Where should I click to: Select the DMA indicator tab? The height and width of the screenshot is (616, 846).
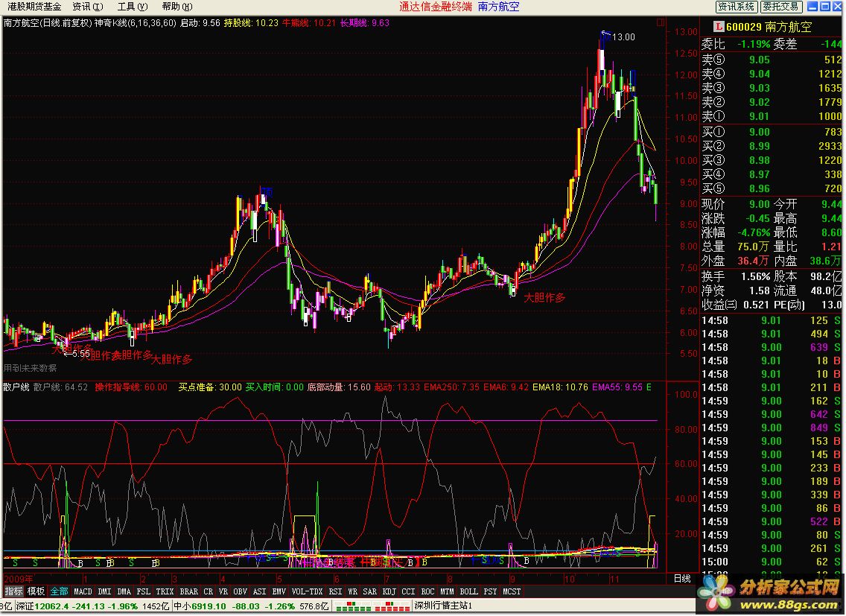click(124, 591)
